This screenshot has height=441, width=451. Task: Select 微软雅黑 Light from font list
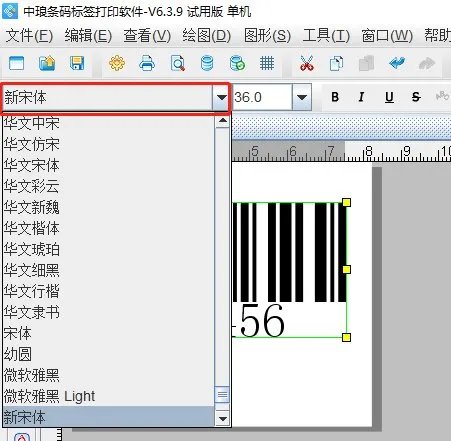(108, 396)
